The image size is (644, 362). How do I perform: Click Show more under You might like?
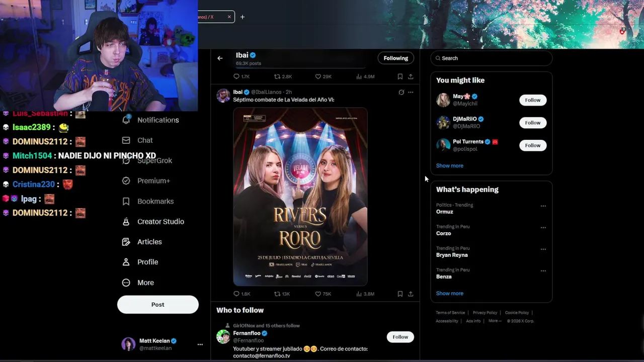pyautogui.click(x=450, y=165)
